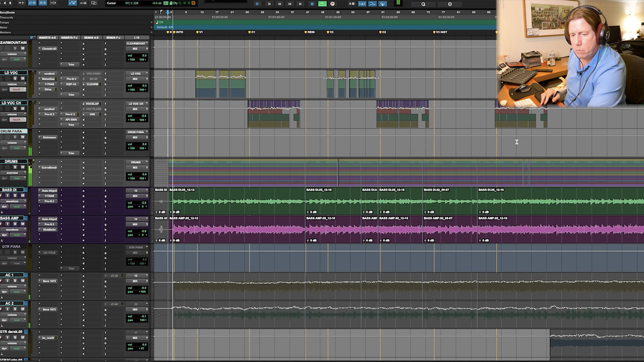
Task: Open the API 550A insert on LD VOC CH
Action: pos(71,120)
